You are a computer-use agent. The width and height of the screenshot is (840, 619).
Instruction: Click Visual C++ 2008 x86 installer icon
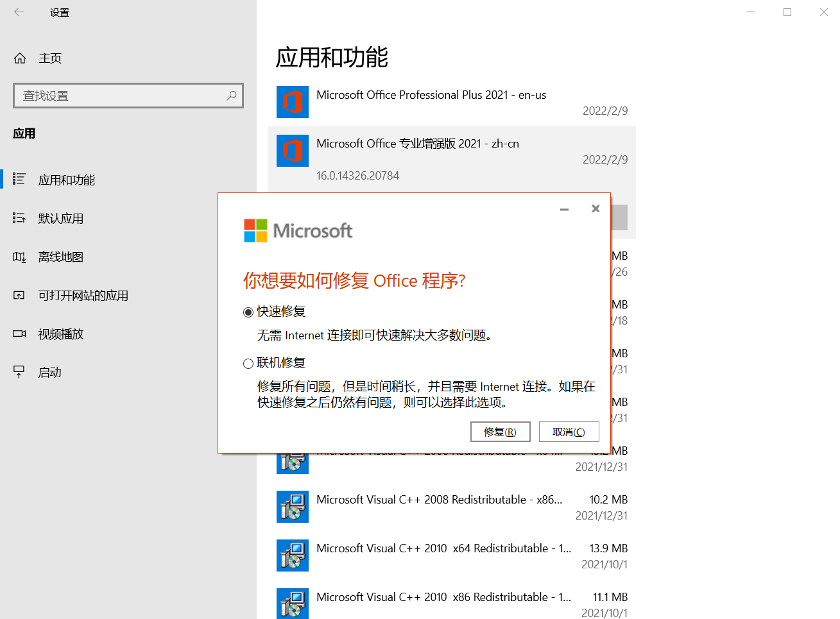(x=293, y=507)
